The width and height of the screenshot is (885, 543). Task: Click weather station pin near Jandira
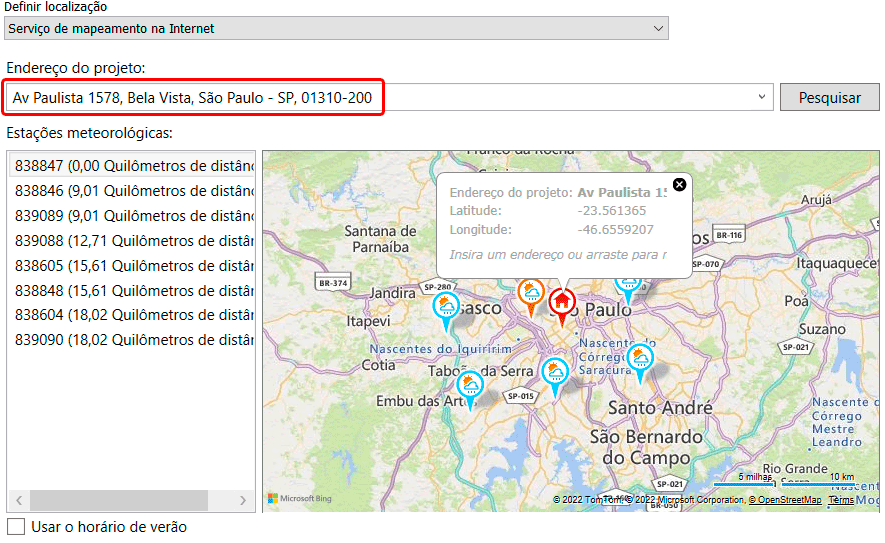coord(446,307)
